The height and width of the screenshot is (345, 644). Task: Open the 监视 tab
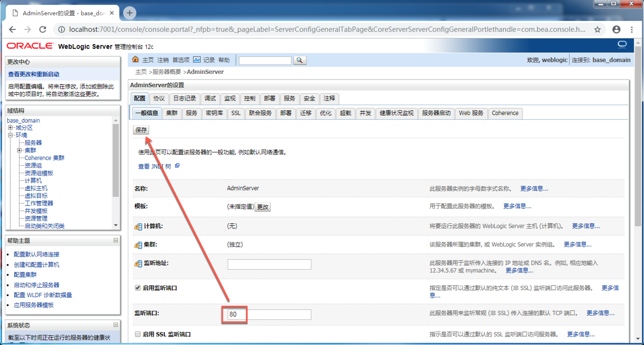pos(230,98)
